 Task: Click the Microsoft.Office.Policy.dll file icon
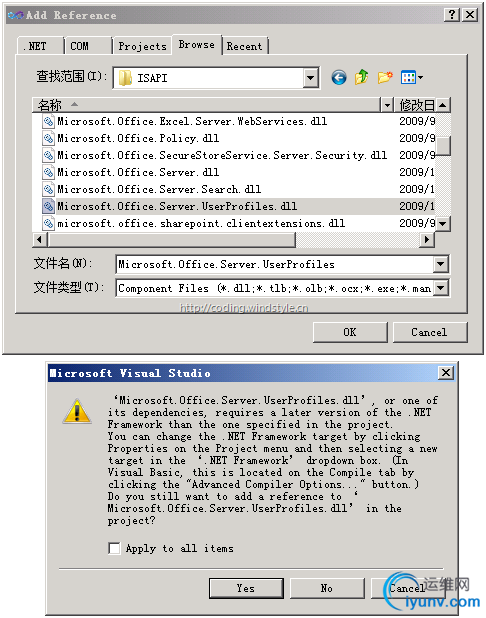pyautogui.click(x=48, y=138)
